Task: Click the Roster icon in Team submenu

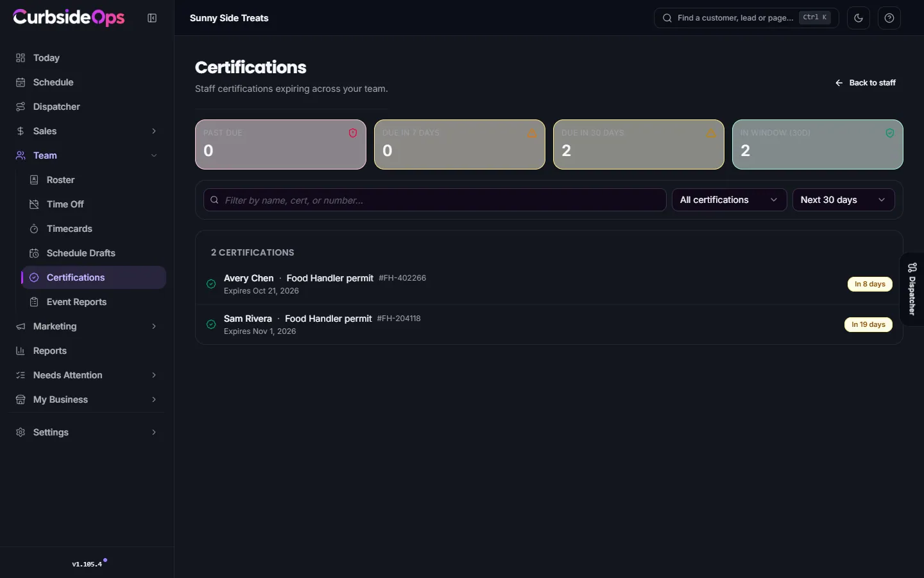Action: click(x=34, y=180)
